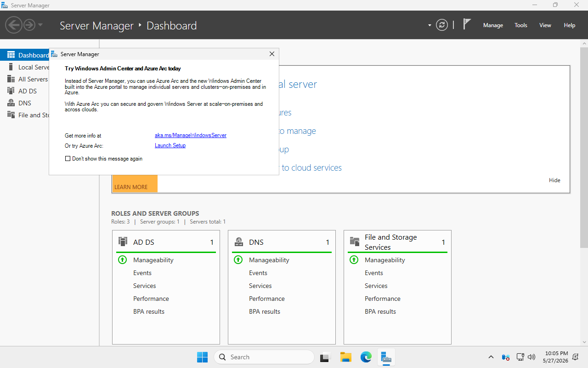Viewport: 588px width, 368px height.
Task: Open File and Storage Services Performance
Action: [x=383, y=299]
